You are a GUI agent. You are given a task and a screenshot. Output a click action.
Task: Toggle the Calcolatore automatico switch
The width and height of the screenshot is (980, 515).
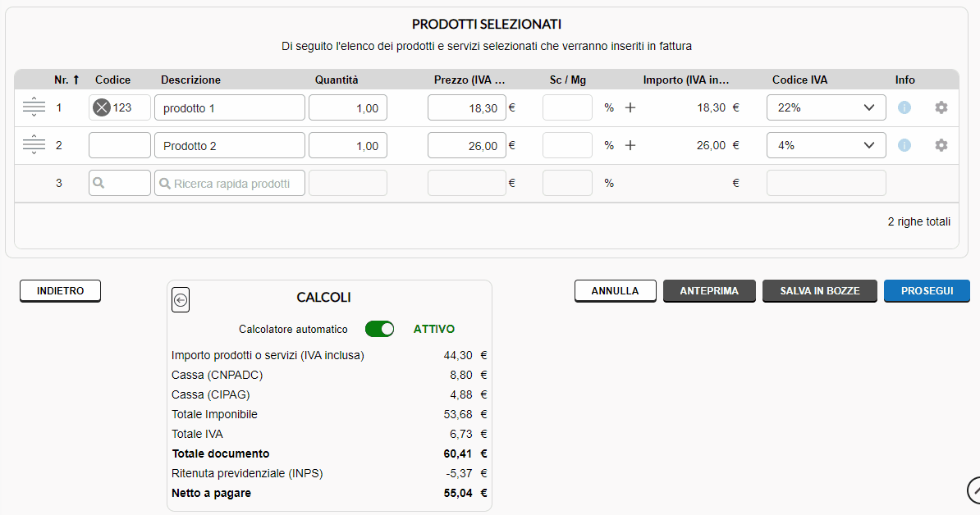pos(379,329)
